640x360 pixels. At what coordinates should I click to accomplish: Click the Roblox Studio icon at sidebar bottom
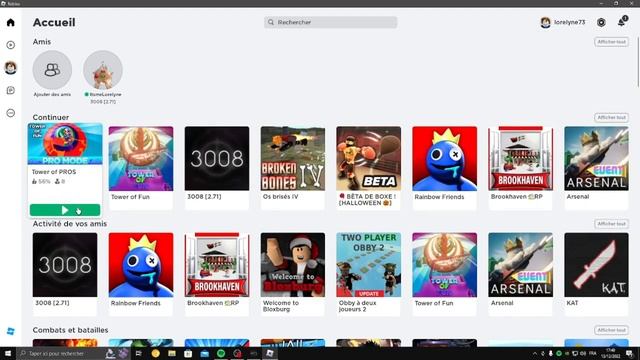coord(11,331)
